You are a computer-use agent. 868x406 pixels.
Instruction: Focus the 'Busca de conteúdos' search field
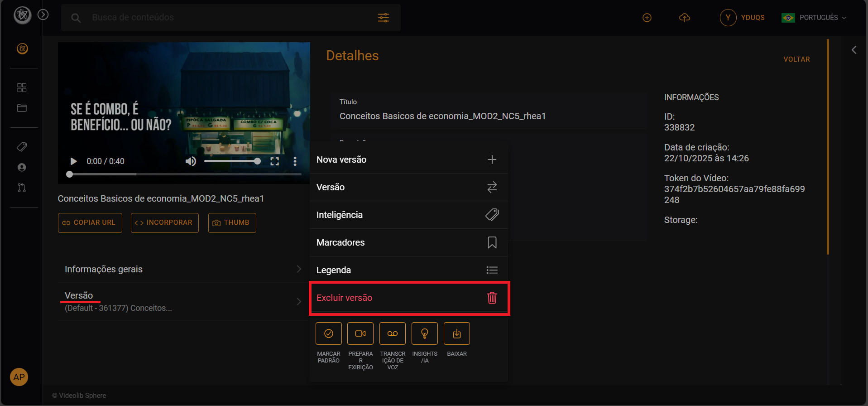(231, 18)
